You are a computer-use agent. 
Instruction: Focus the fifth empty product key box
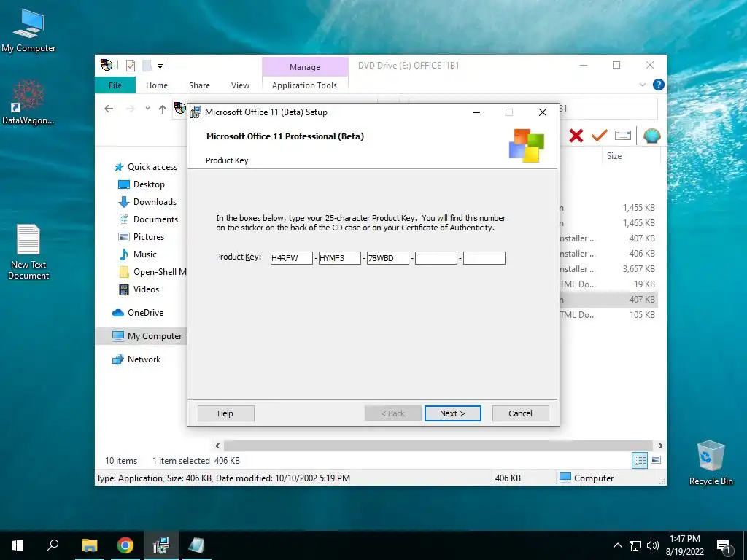[484, 258]
